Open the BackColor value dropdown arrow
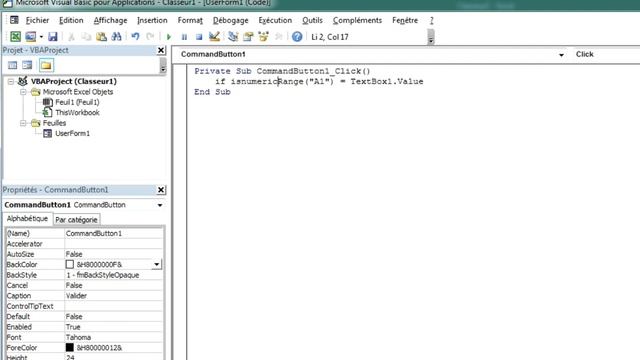Image resolution: width=640 pixels, height=360 pixels. (x=156, y=264)
